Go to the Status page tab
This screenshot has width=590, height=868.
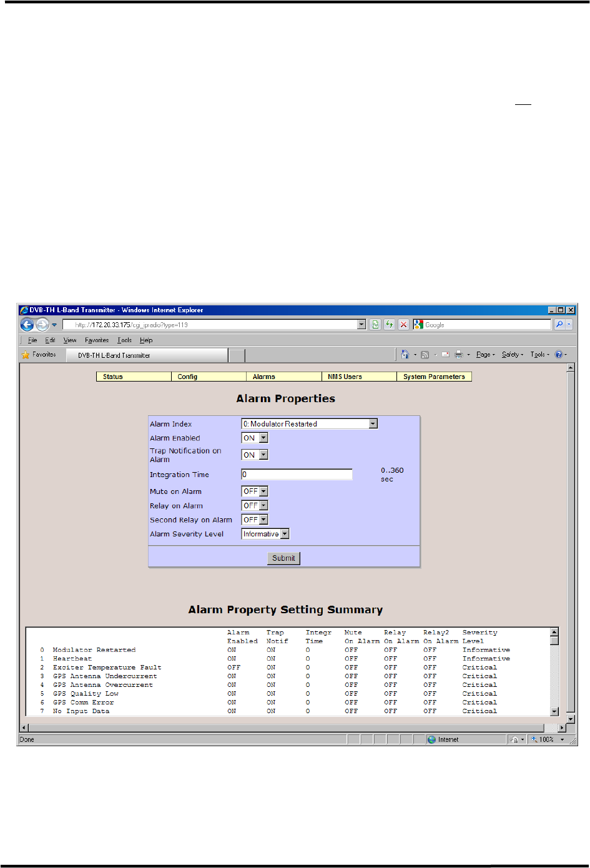pos(134,377)
